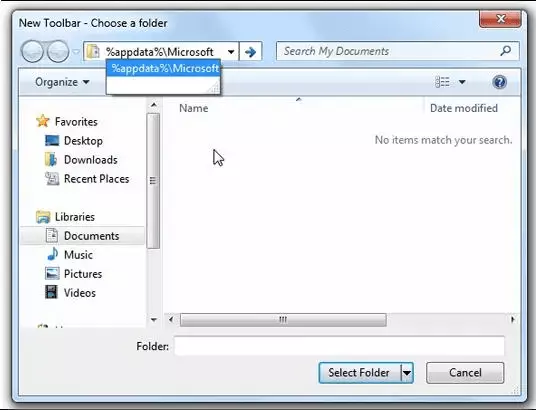
Task: Open the view options dropdown arrow
Action: pos(462,82)
